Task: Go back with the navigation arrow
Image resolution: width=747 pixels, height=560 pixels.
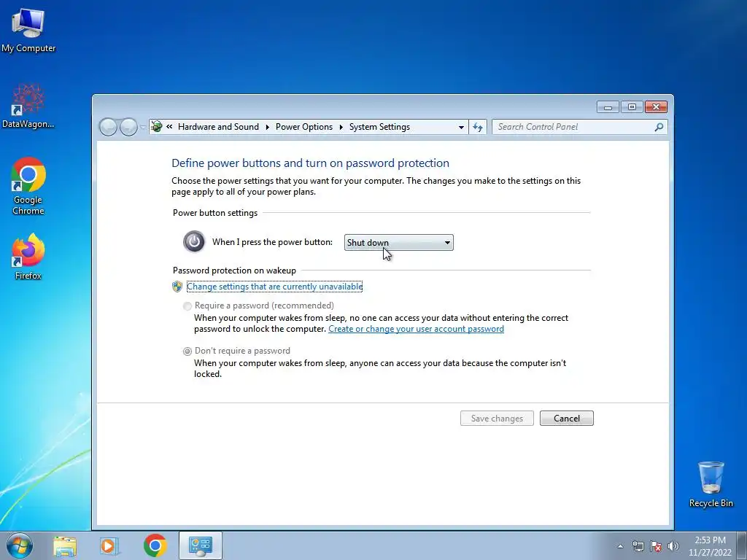Action: point(108,127)
